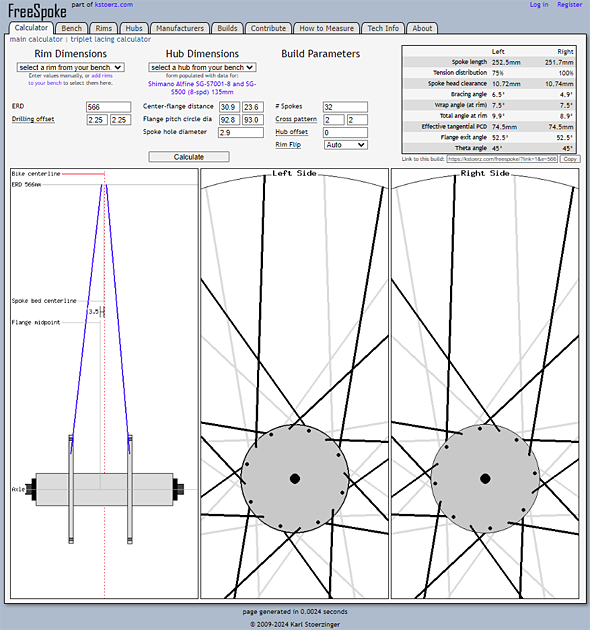The width and height of the screenshot is (590, 630).
Task: Click the Hub offset input field
Action: 345,133
